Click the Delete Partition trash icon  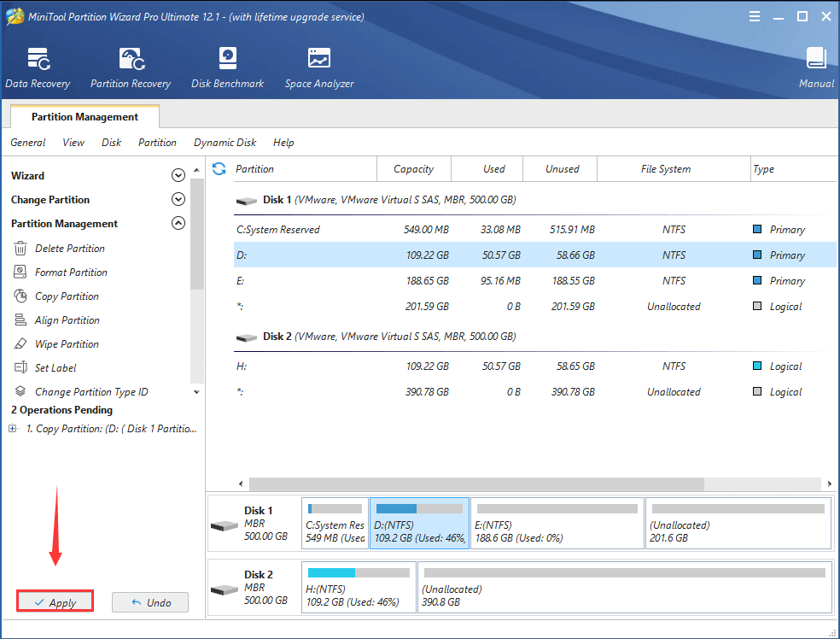[x=20, y=249]
